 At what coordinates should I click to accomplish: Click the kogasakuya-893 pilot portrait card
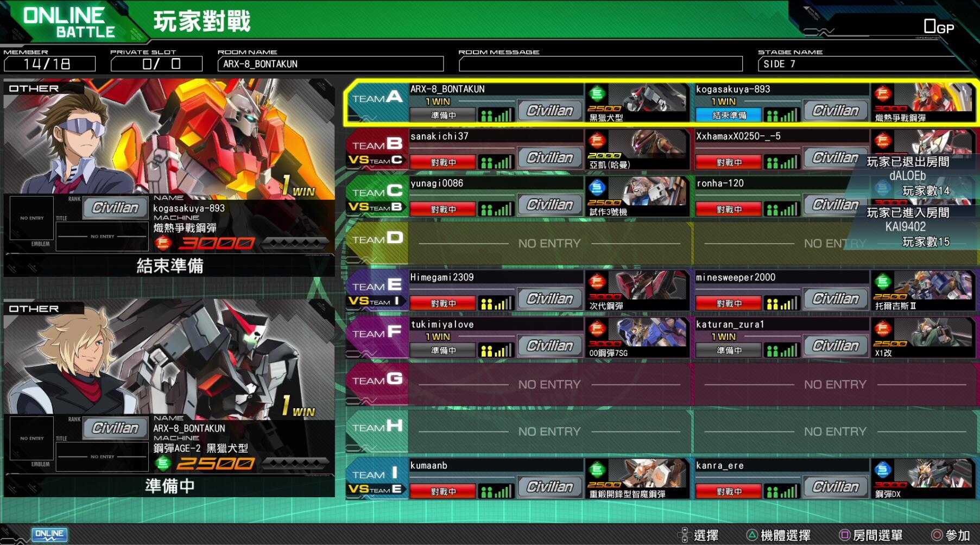pyautogui.click(x=169, y=178)
